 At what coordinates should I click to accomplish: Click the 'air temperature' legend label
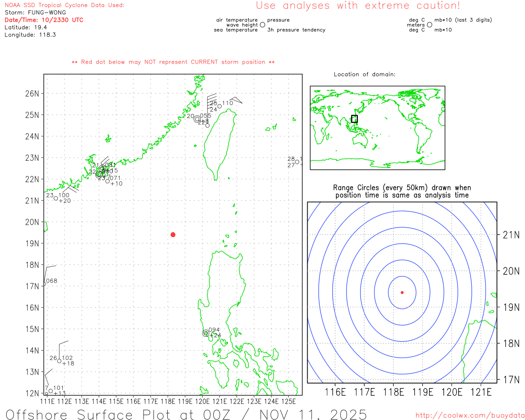[x=237, y=20]
